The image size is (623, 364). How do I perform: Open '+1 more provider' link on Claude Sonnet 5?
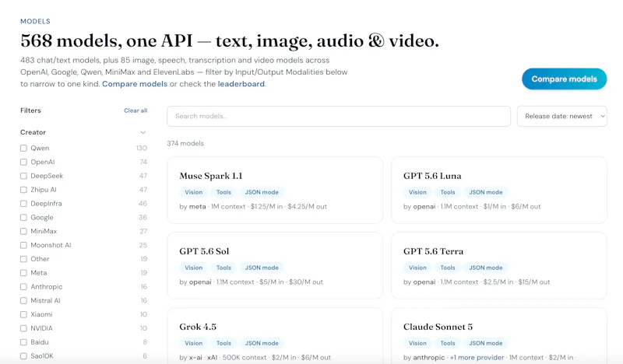click(x=477, y=357)
